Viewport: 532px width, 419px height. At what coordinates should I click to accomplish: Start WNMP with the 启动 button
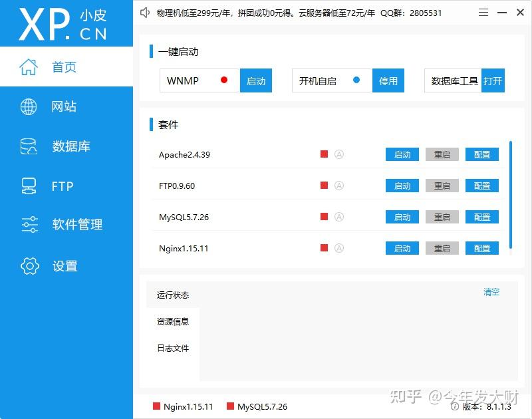click(x=256, y=80)
